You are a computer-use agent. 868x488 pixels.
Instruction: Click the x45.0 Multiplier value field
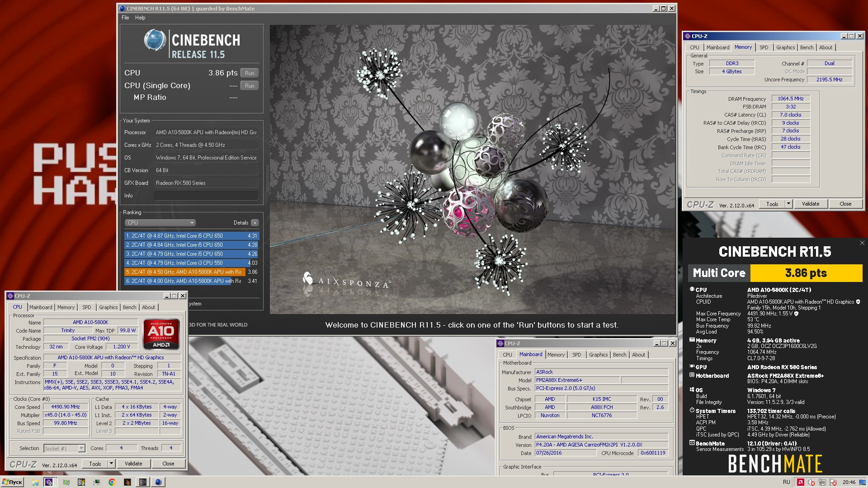point(66,415)
